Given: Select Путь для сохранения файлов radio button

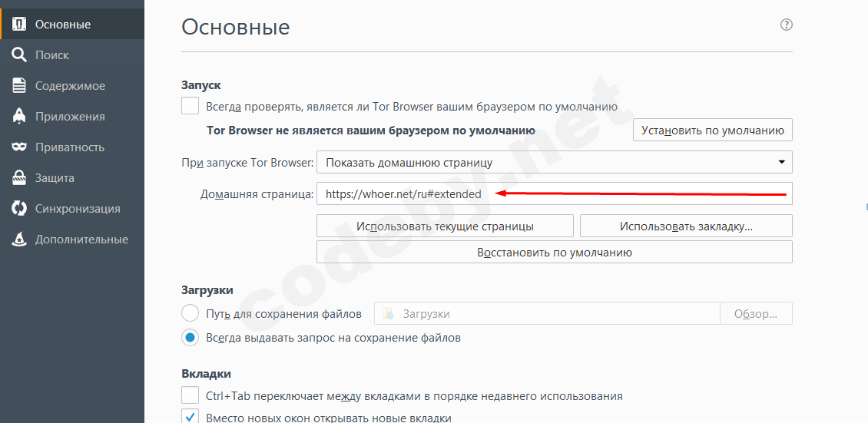Looking at the screenshot, I should pyautogui.click(x=190, y=313).
